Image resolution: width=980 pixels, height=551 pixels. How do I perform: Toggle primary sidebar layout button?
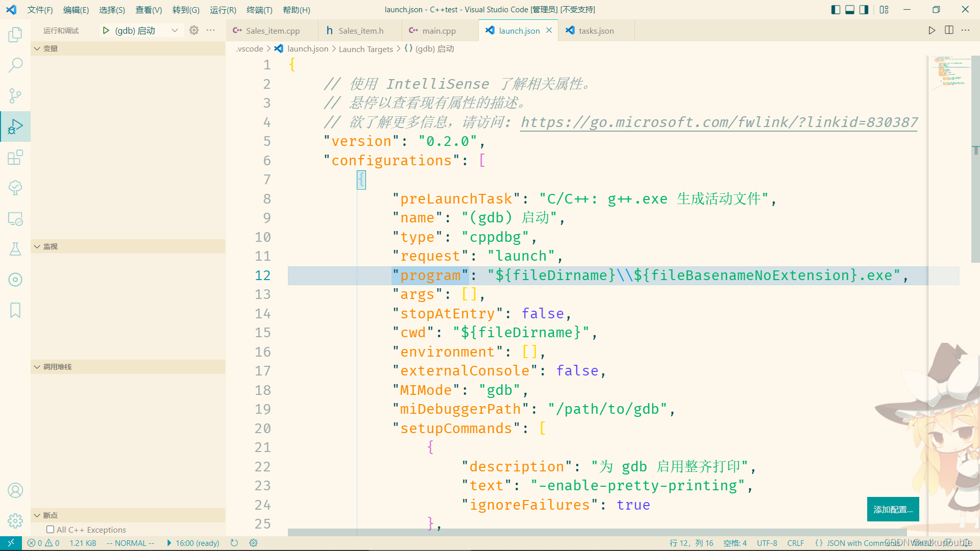[836, 10]
